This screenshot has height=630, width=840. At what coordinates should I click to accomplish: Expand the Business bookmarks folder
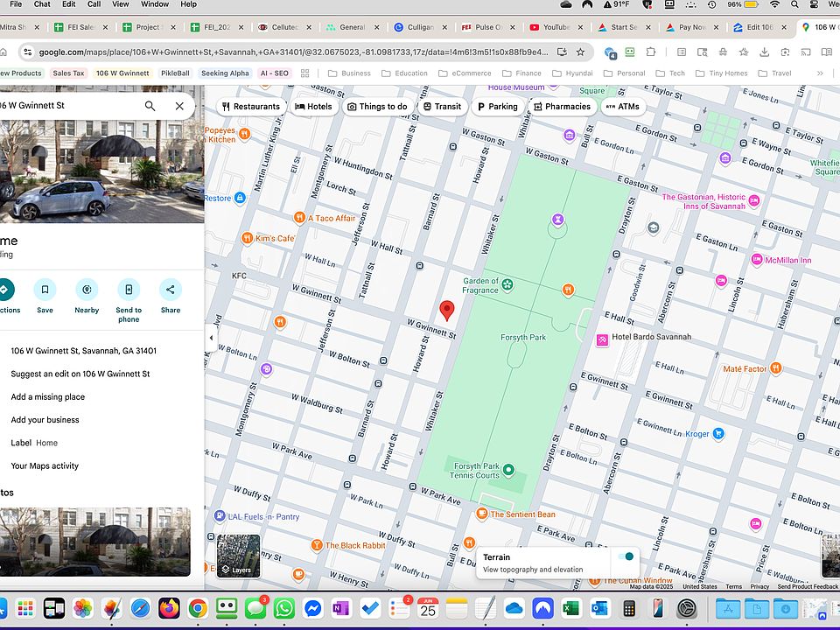coord(350,73)
